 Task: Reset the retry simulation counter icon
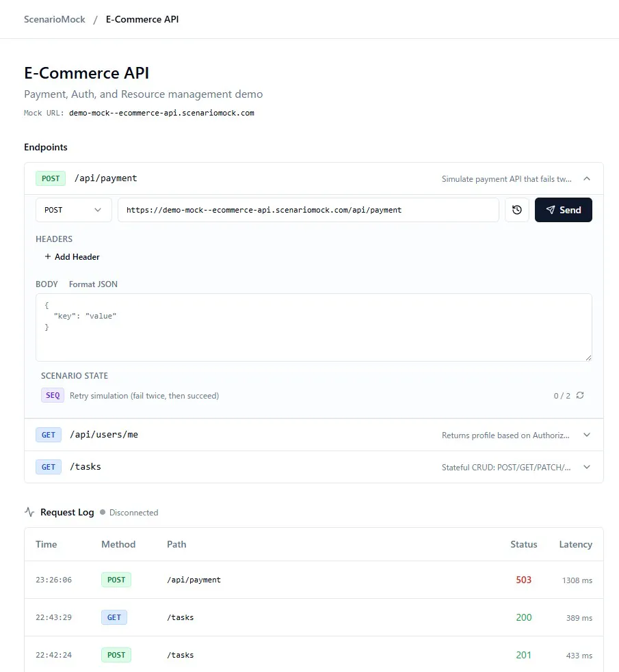click(x=580, y=395)
